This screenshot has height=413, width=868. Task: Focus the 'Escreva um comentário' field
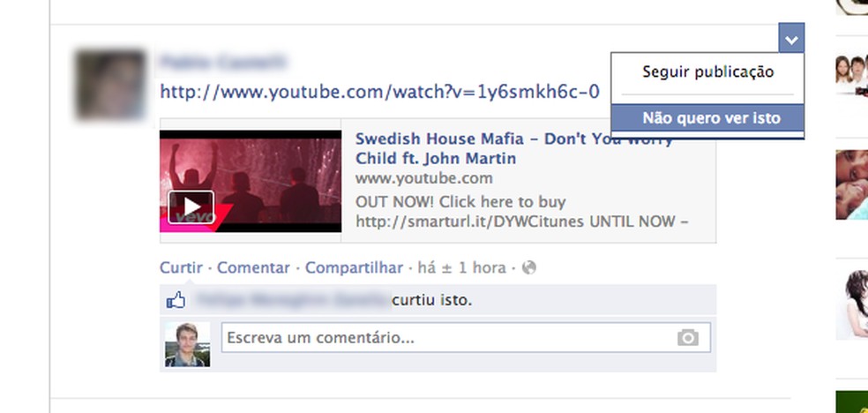tap(466, 337)
